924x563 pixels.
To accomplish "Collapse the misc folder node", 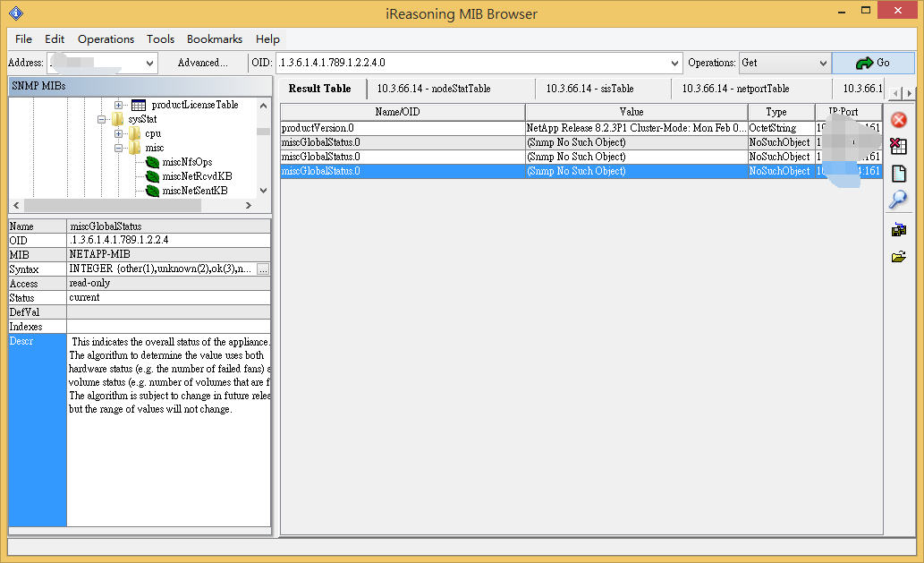I will point(118,148).
